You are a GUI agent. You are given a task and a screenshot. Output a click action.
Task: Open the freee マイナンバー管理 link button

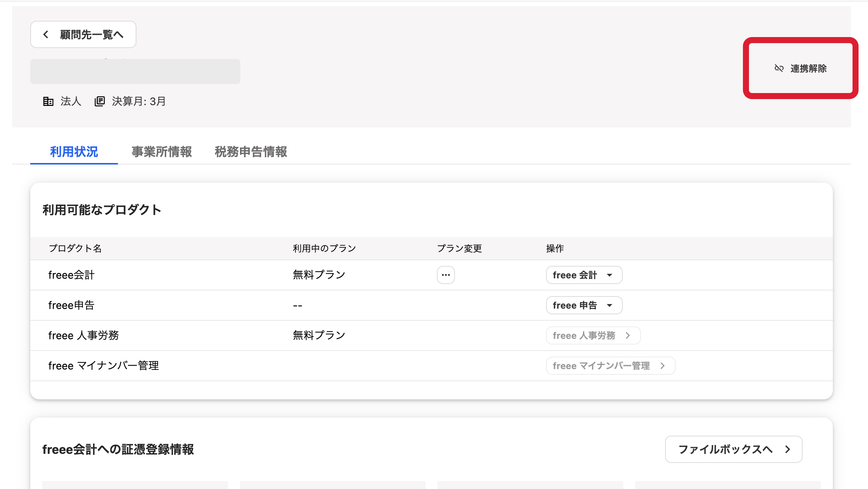pos(611,366)
